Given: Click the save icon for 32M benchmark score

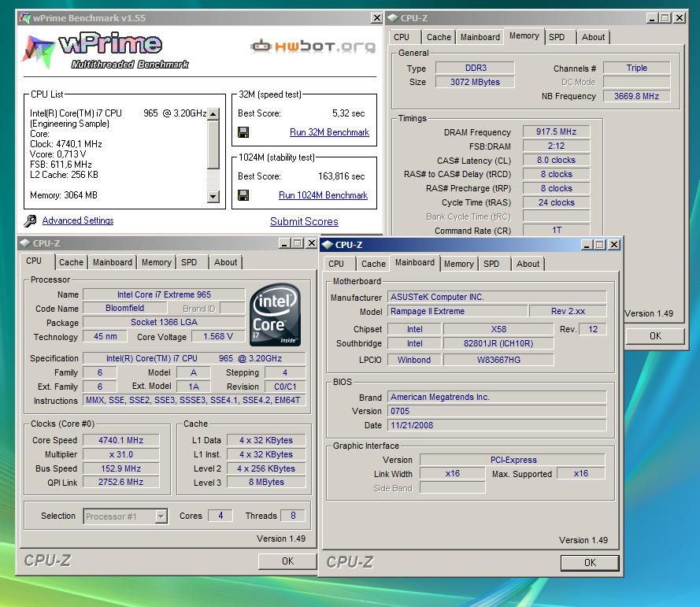Looking at the screenshot, I should [x=243, y=132].
